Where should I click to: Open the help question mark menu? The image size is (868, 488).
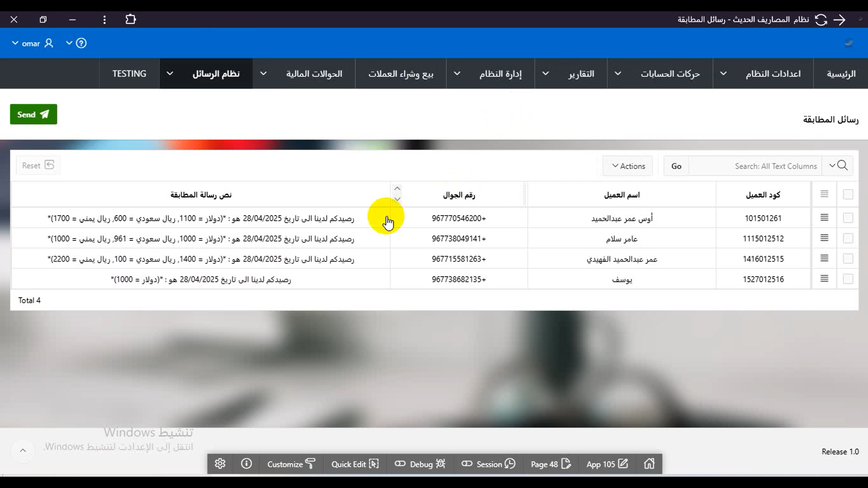pyautogui.click(x=76, y=43)
